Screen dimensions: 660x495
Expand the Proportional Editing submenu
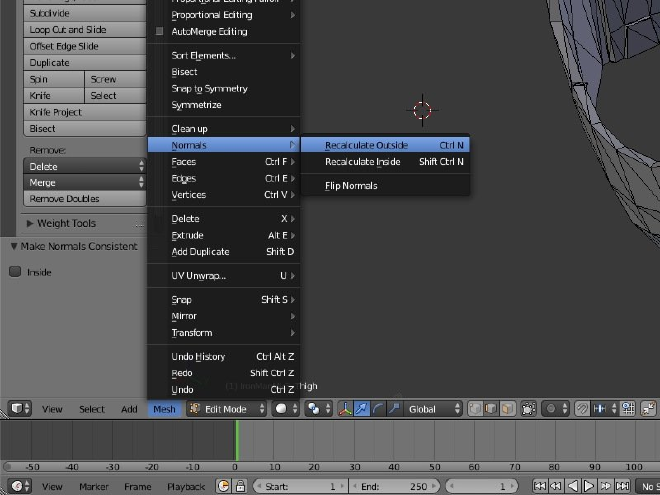[224, 15]
